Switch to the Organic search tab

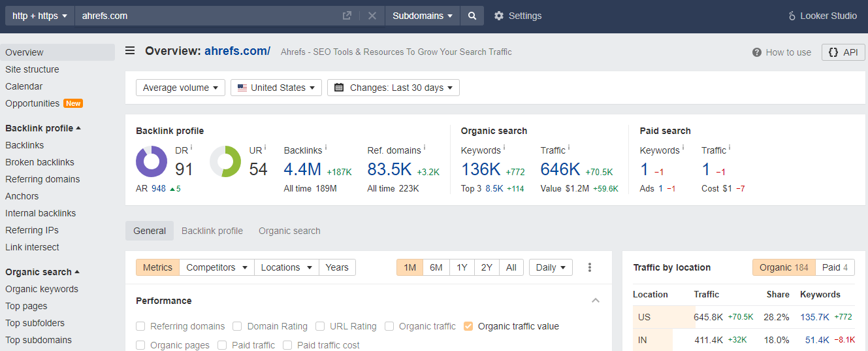tap(289, 231)
